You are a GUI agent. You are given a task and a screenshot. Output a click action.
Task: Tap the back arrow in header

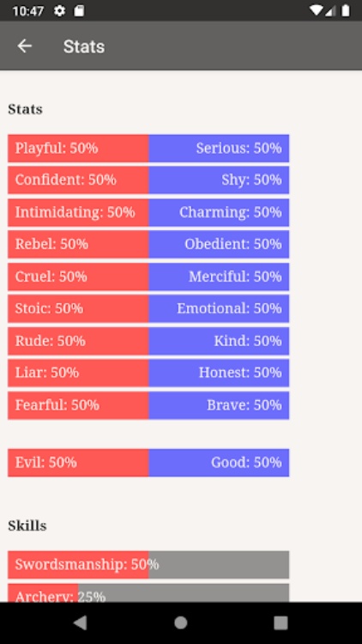[25, 46]
